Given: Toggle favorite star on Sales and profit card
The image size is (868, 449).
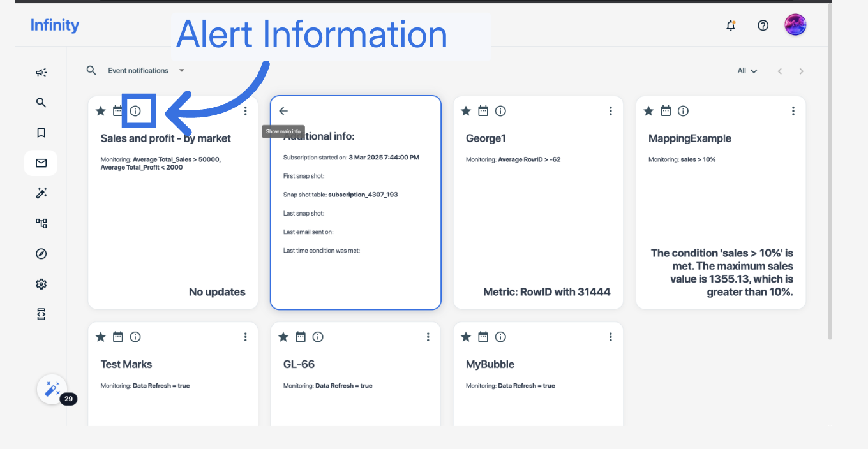Looking at the screenshot, I should pos(100,111).
